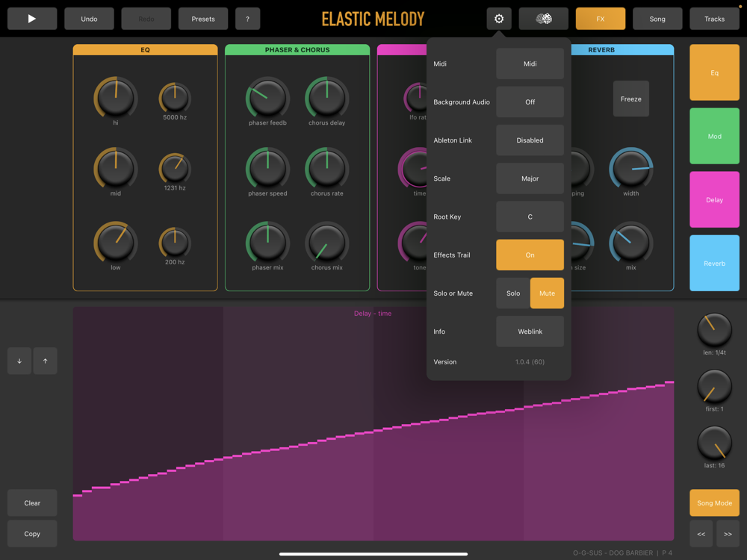747x560 pixels.
Task: Start playback with the play button
Action: pos(32,19)
